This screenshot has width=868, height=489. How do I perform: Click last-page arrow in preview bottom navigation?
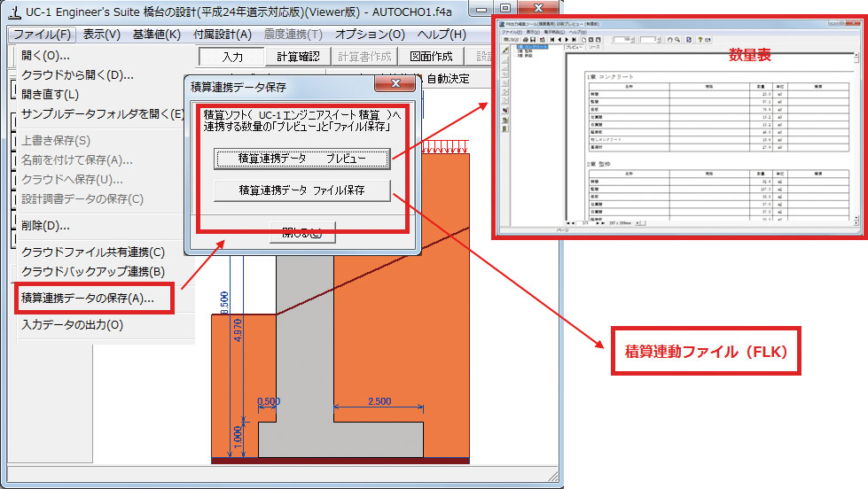tap(603, 223)
